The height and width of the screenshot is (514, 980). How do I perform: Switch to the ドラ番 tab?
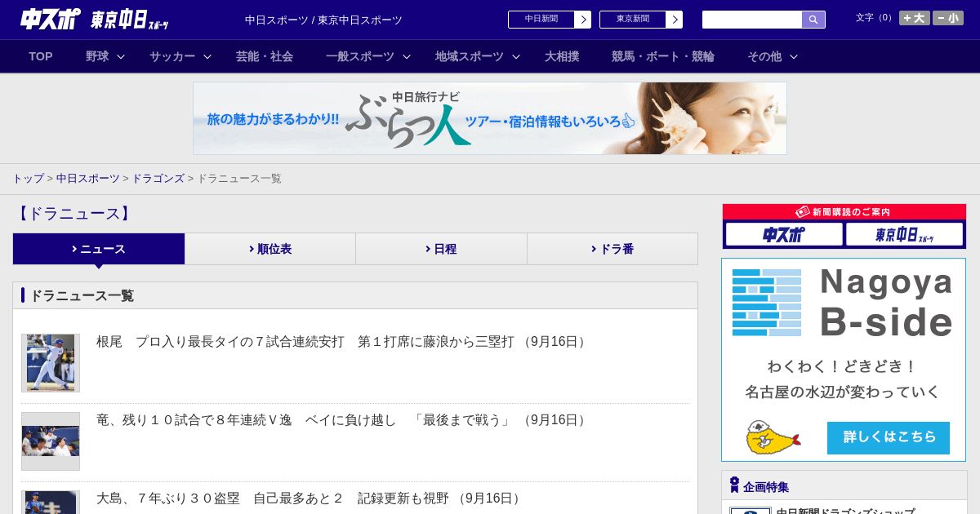[x=612, y=249]
